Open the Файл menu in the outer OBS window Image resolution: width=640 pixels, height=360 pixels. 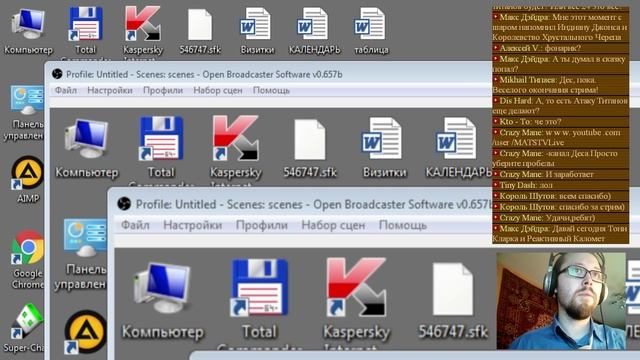click(x=66, y=90)
